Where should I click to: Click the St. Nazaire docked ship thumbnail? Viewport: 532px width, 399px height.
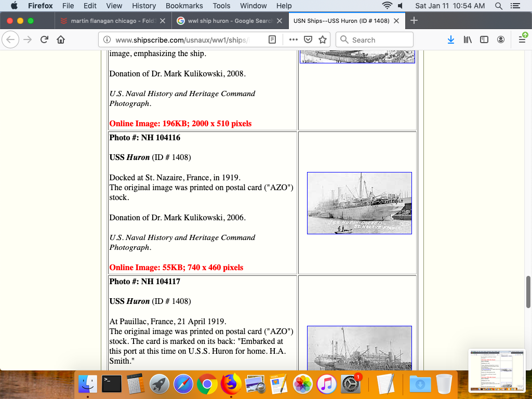359,203
